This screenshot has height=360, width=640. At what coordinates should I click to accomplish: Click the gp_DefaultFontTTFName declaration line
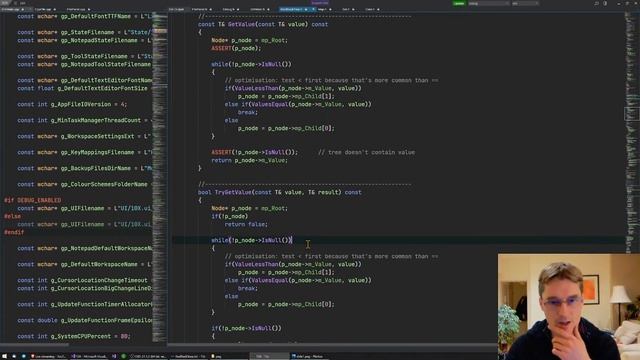[x=84, y=16]
